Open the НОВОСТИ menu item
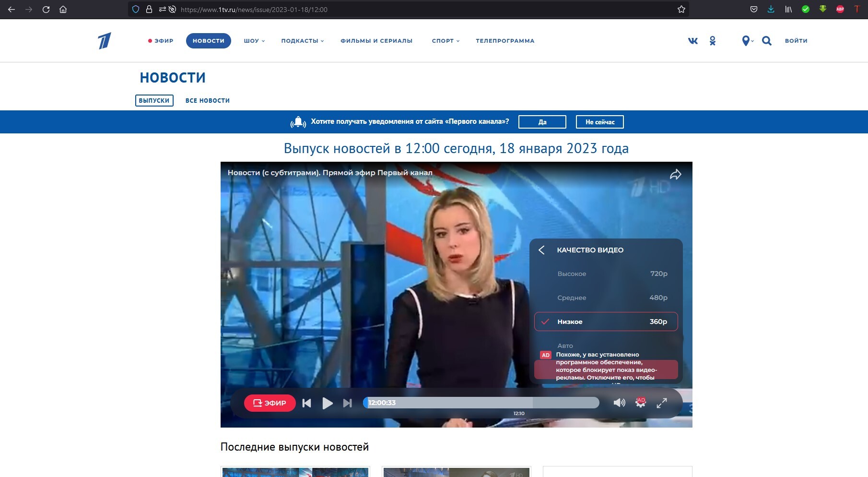 [x=209, y=41]
